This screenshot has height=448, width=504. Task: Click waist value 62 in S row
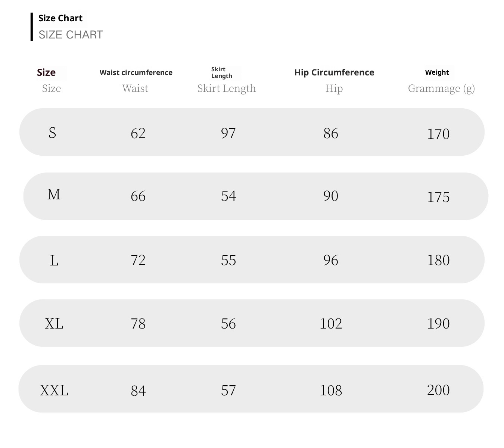point(138,133)
